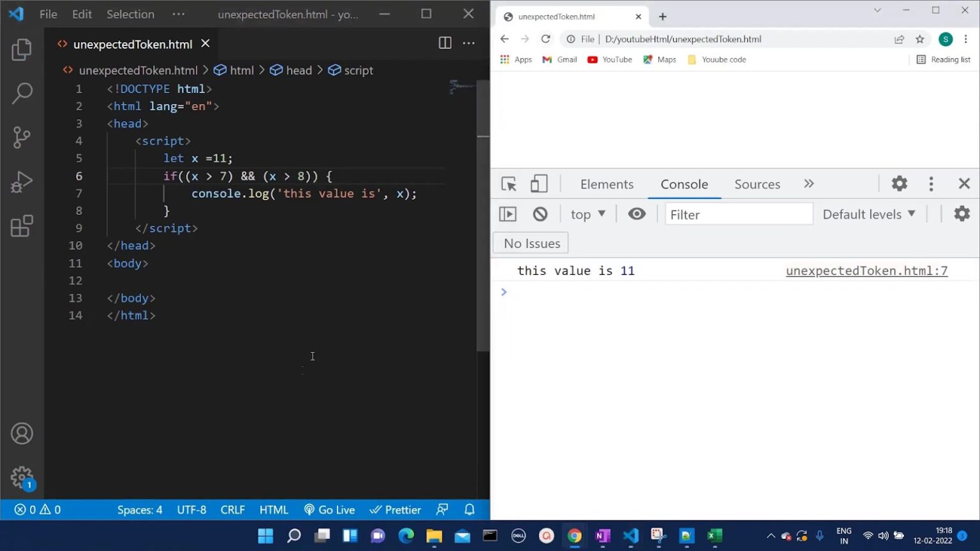
Task: Click Go Live in the status bar
Action: 329,510
